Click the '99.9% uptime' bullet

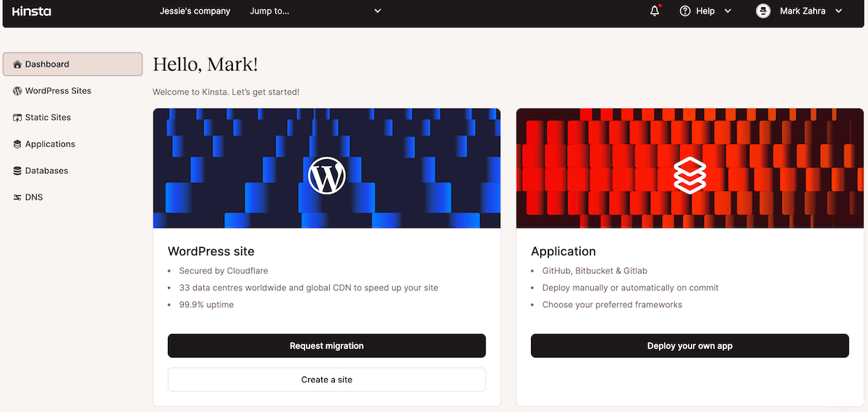206,305
